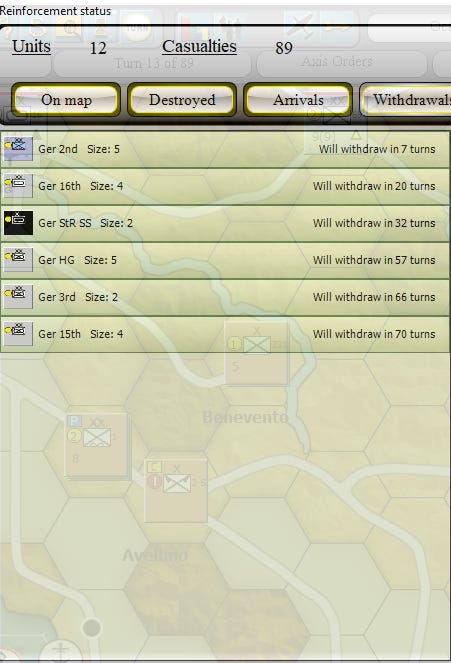451x663 pixels.
Task: Show units currently On map
Action: [x=66, y=100]
